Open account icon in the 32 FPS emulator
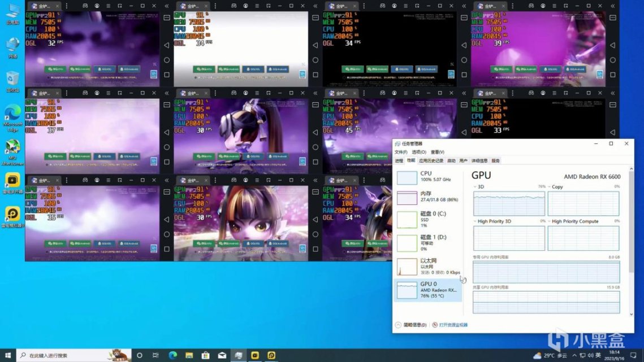The width and height of the screenshot is (644, 362). 97,6
